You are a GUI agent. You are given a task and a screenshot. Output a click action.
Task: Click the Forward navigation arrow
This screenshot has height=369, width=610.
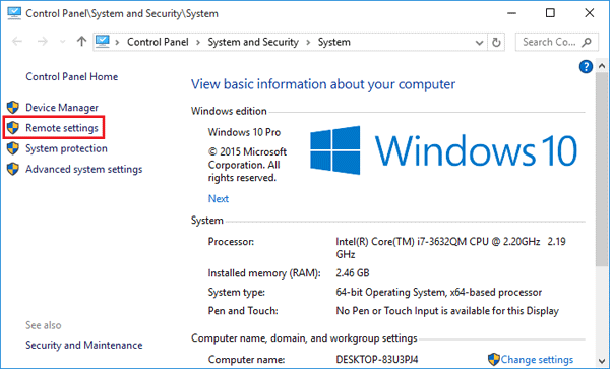click(x=42, y=42)
